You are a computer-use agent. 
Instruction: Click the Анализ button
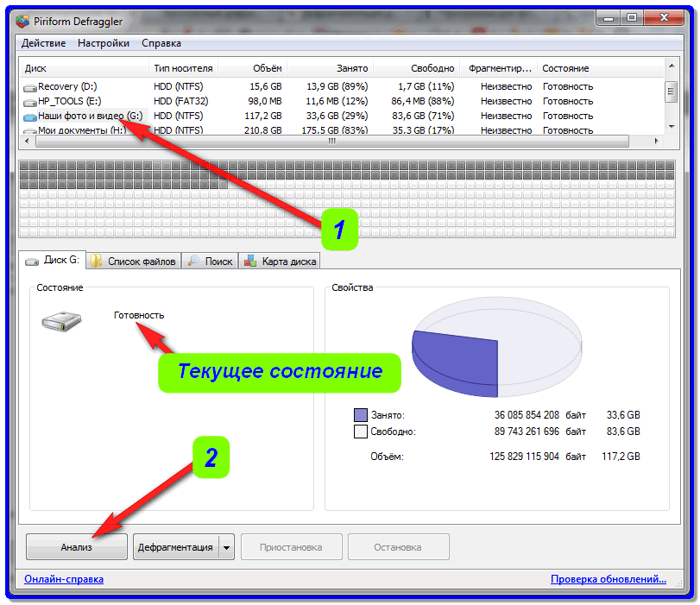point(76,547)
